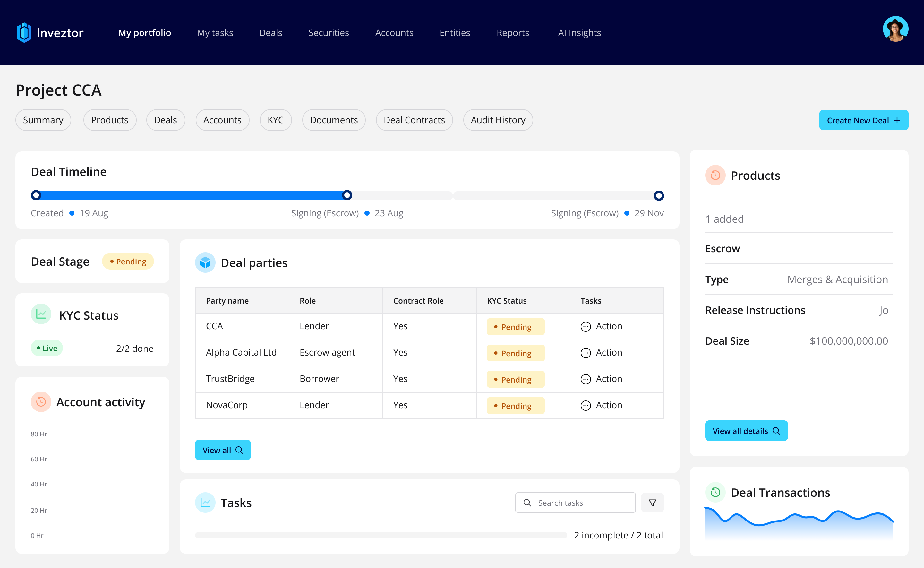
Task: Click the Deal parties cube icon
Action: [x=205, y=262]
